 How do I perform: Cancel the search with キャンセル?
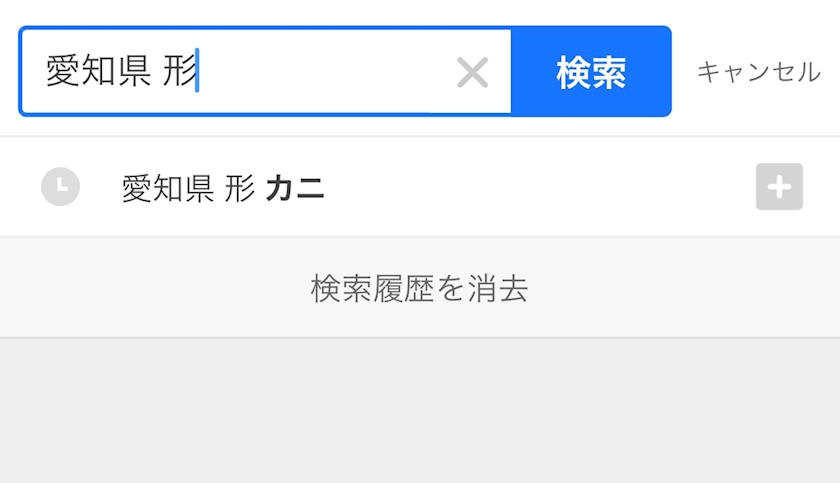758,72
